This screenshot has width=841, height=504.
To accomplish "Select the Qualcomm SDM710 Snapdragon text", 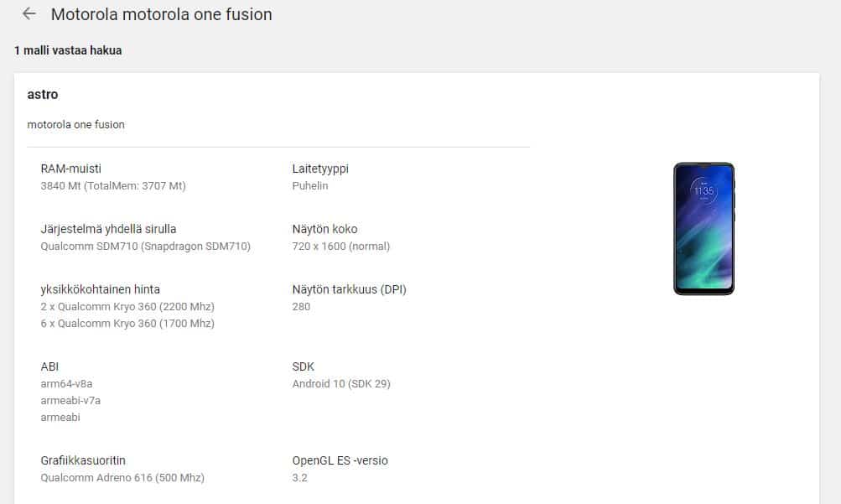I will click(145, 246).
